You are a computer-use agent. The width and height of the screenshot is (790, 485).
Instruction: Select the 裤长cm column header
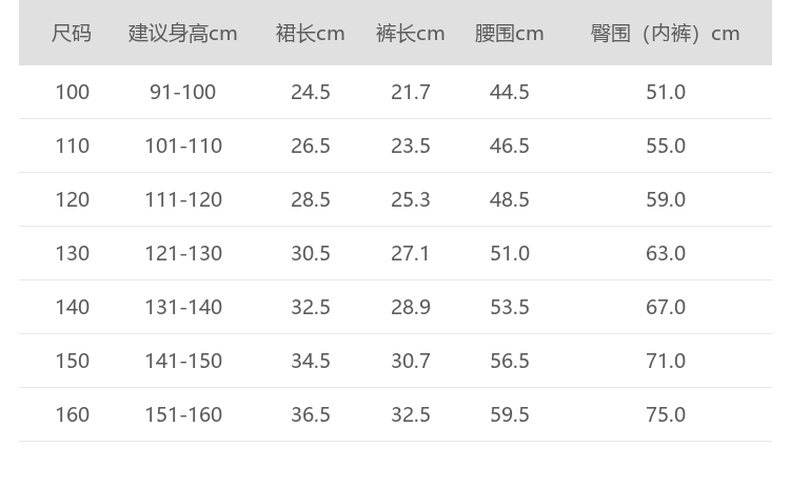[410, 33]
